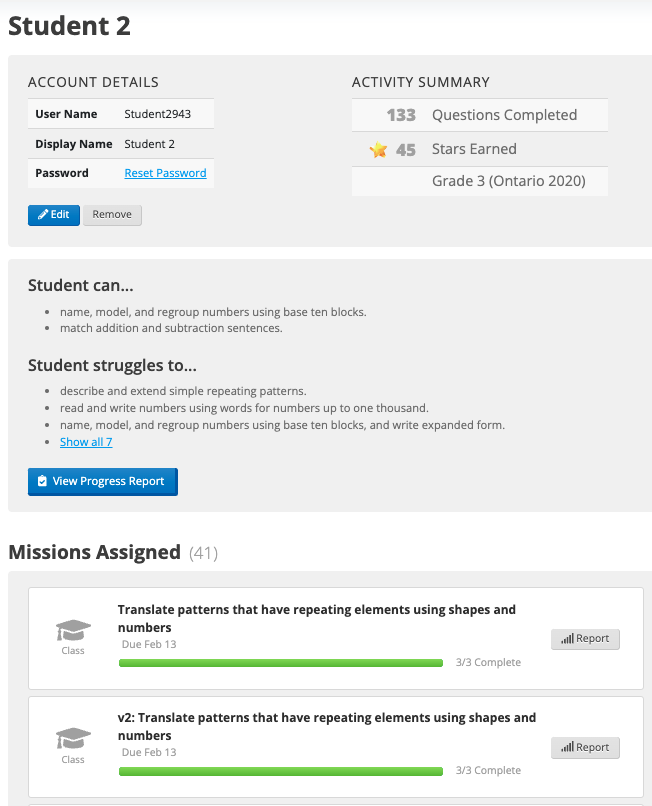Screen dimensions: 652x806
Task: Select the bar chart icon on first Report button
Action: 568,638
